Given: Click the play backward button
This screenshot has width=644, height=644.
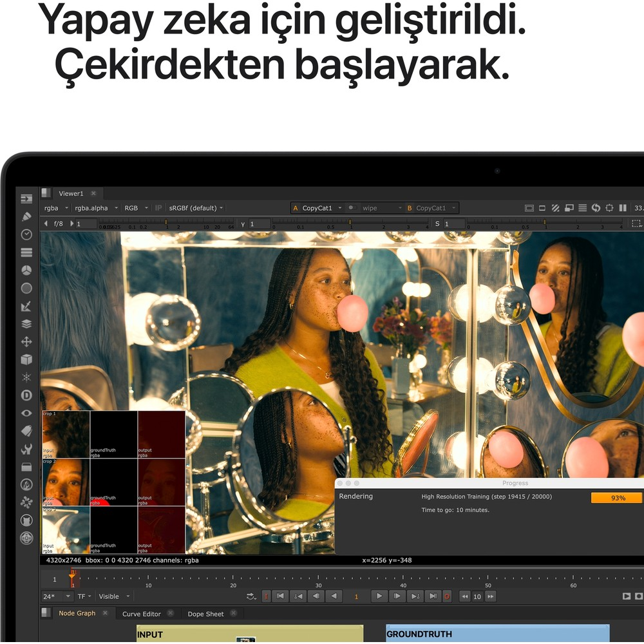Looking at the screenshot, I should point(334,596).
